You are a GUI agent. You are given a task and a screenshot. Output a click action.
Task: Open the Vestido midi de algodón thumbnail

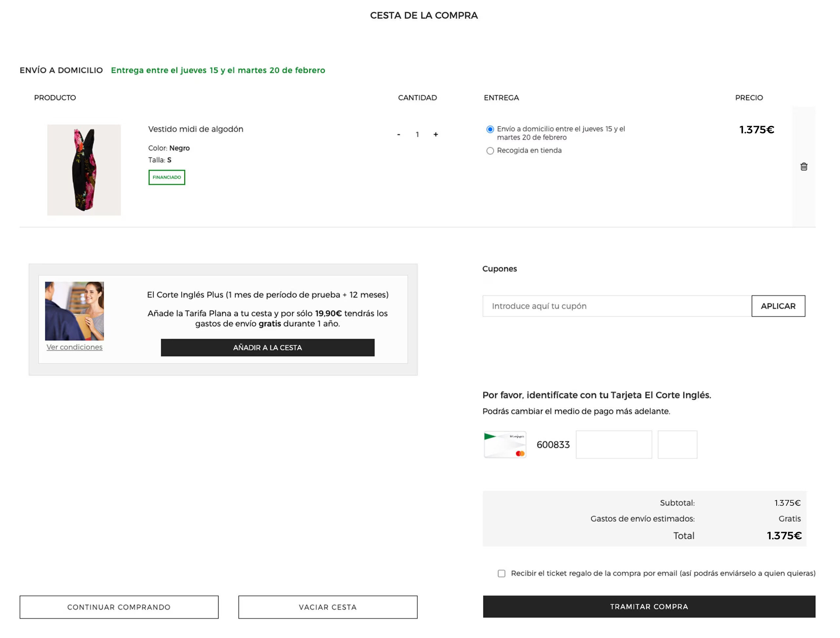coord(84,170)
